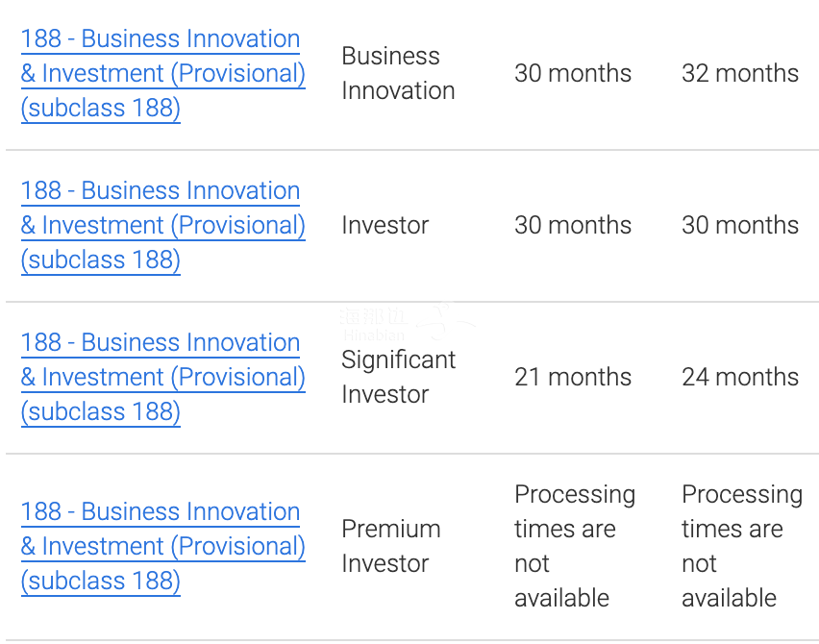
Task: Select the 21 months processing time value
Action: coord(573,377)
